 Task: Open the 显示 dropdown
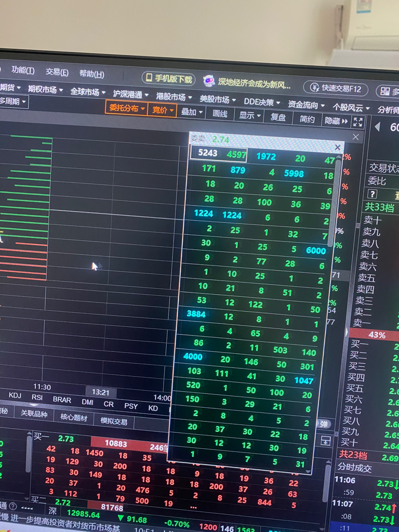(x=249, y=115)
